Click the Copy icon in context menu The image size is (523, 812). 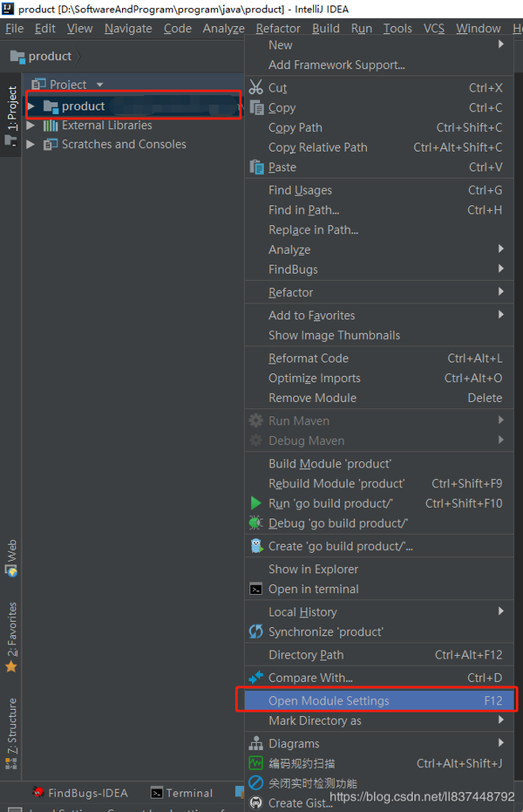point(256,107)
